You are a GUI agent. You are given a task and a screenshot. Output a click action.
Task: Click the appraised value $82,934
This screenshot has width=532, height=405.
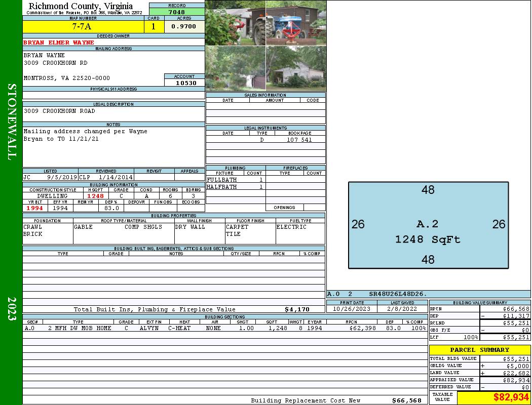[516, 380]
